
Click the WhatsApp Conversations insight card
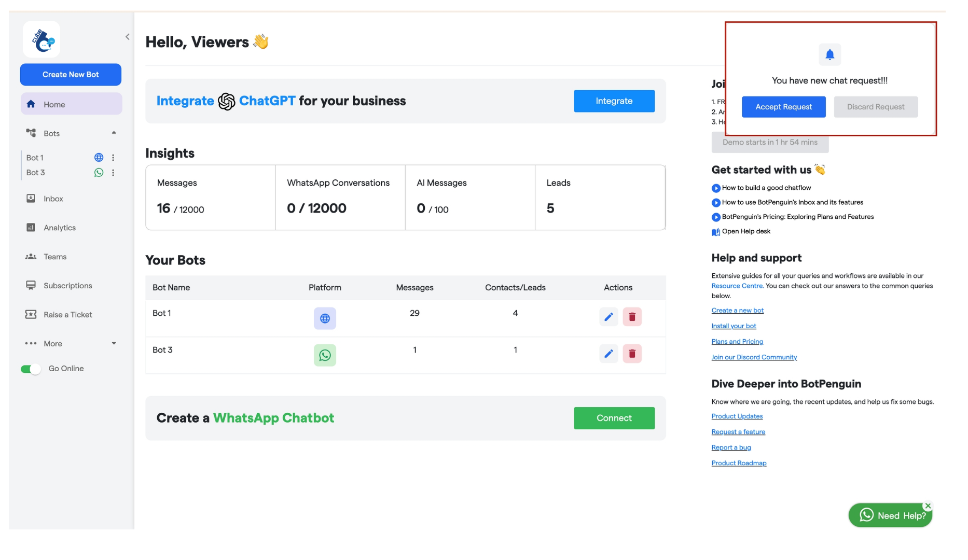340,198
